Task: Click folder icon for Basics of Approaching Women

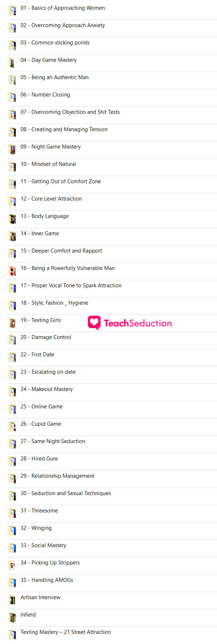Action: [x=12, y=10]
